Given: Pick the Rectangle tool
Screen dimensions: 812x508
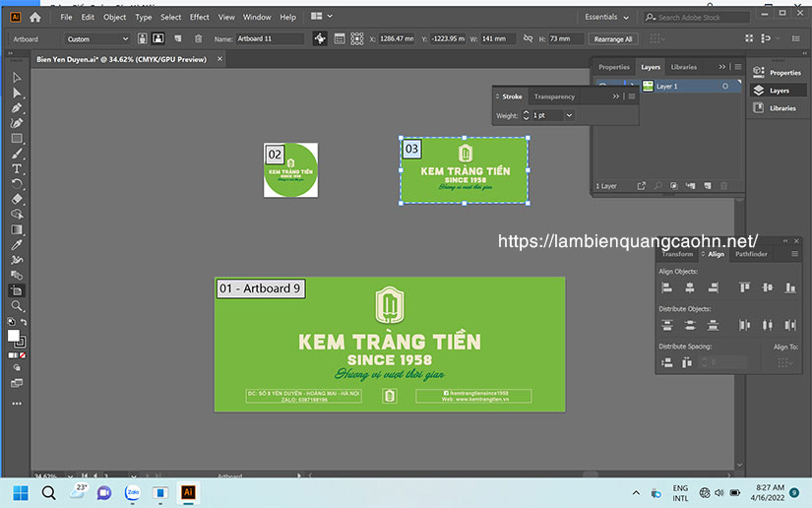Looking at the screenshot, I should [x=17, y=139].
